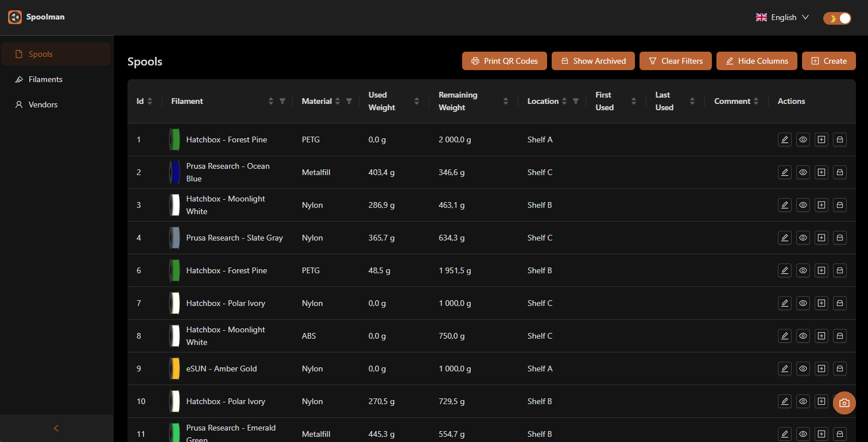This screenshot has height=442, width=868.
Task: Open the Filament column filter funnel
Action: tap(282, 100)
